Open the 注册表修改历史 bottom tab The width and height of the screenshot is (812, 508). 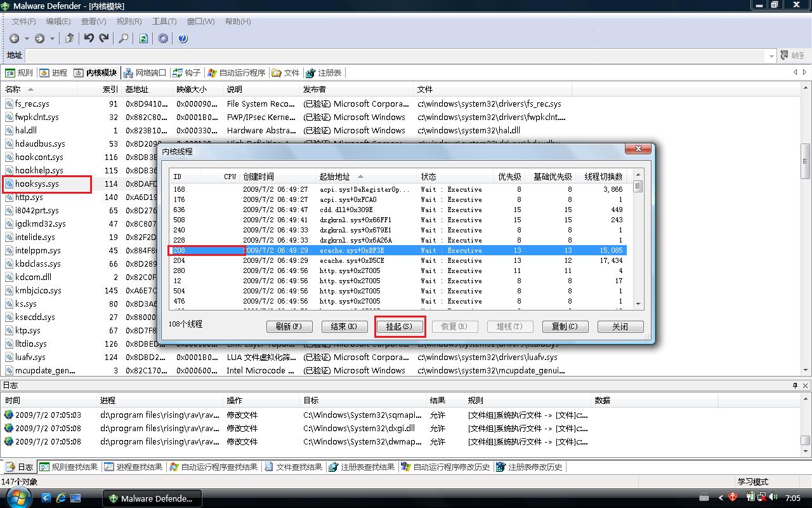coord(530,467)
